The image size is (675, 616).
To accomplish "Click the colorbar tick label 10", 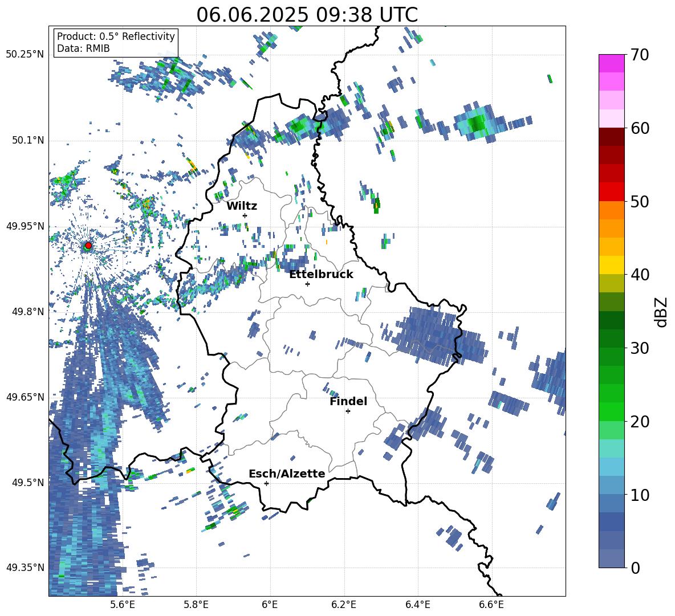I will click(x=640, y=495).
